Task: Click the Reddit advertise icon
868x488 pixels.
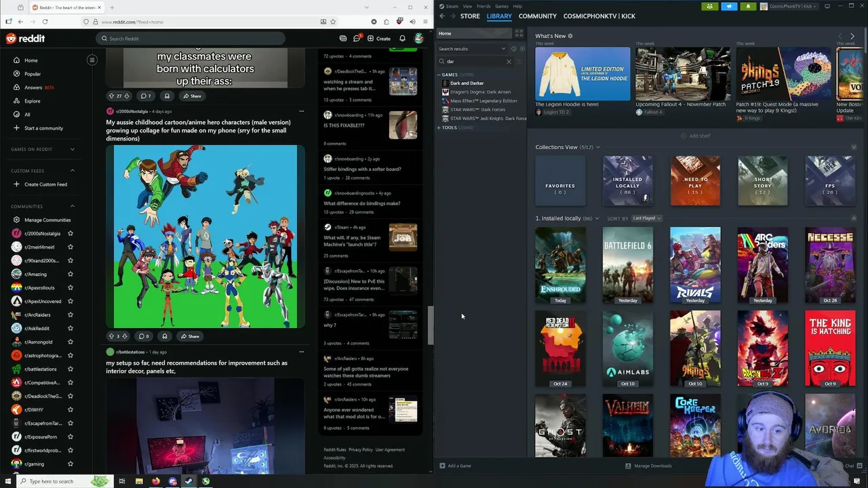Action: pos(343,39)
